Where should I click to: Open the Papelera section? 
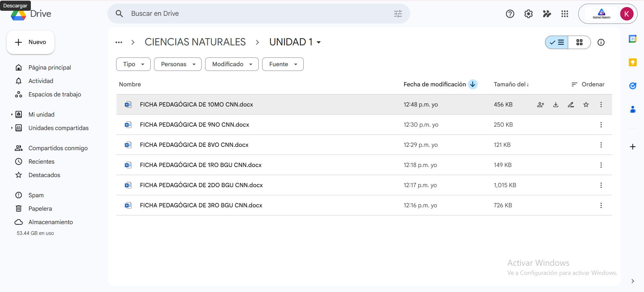tap(40, 209)
